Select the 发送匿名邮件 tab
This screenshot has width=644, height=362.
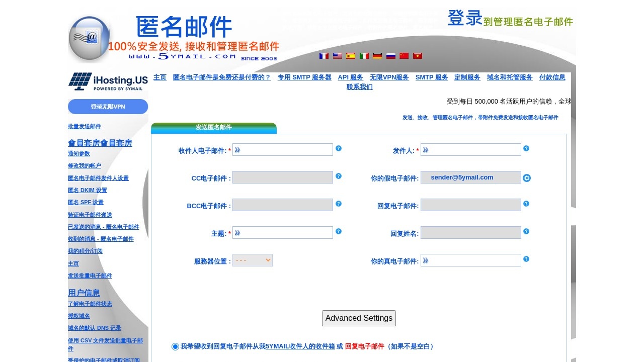coord(214,128)
